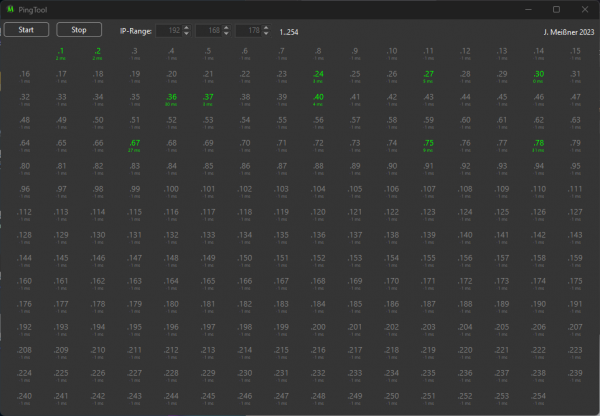Select the green host entry .75

tap(428, 146)
